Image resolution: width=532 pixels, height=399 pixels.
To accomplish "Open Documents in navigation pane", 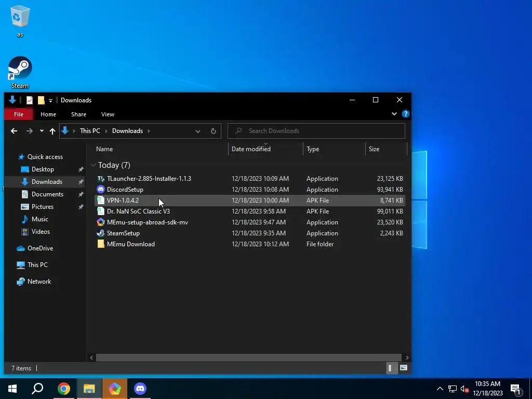I will click(x=47, y=194).
